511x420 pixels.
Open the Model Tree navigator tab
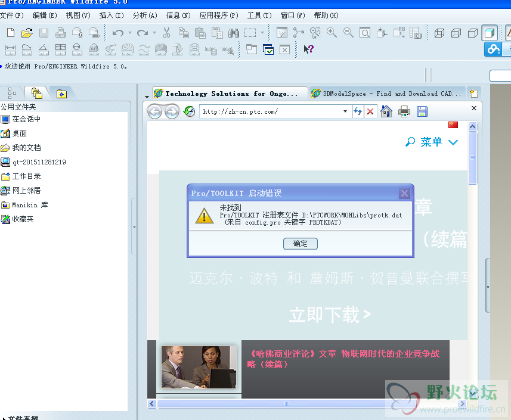(12, 93)
